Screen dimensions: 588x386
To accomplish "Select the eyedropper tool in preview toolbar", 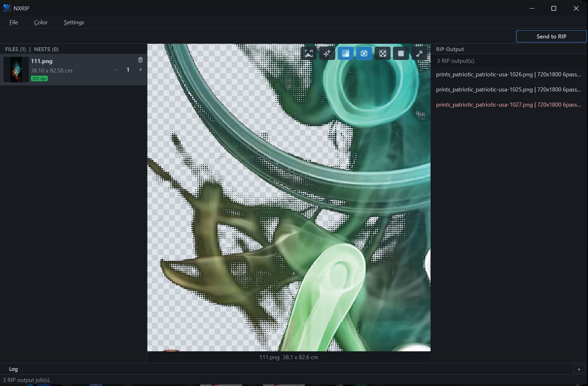I will 419,54.
